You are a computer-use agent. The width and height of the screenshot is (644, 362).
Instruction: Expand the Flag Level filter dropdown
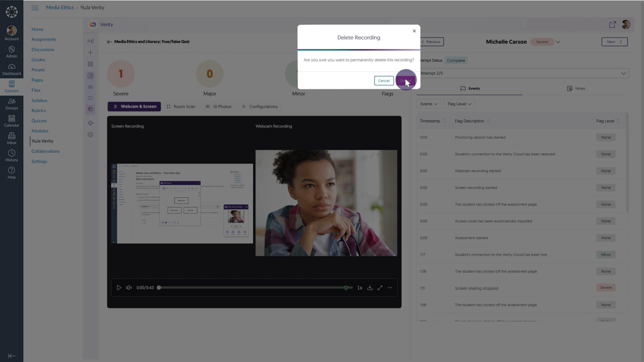459,104
